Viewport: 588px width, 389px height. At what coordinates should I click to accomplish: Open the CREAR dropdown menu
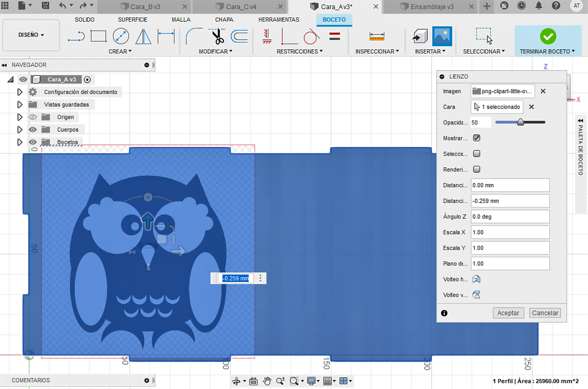click(120, 51)
